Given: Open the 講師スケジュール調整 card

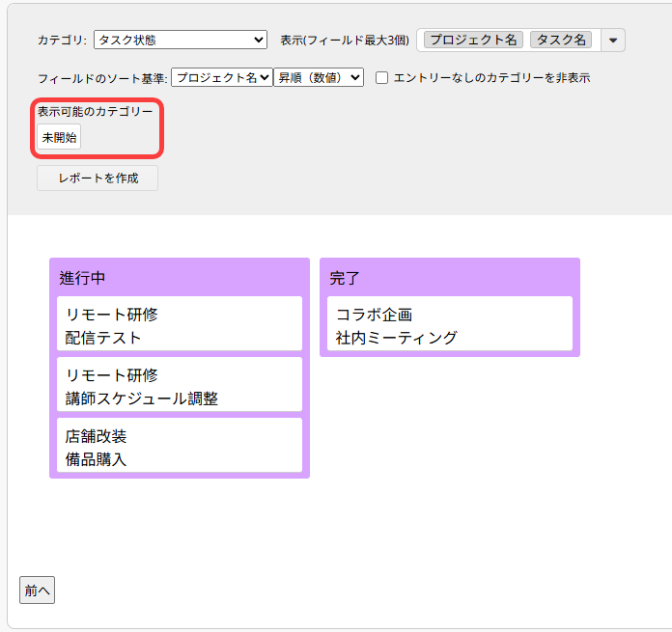Looking at the screenshot, I should 180,385.
